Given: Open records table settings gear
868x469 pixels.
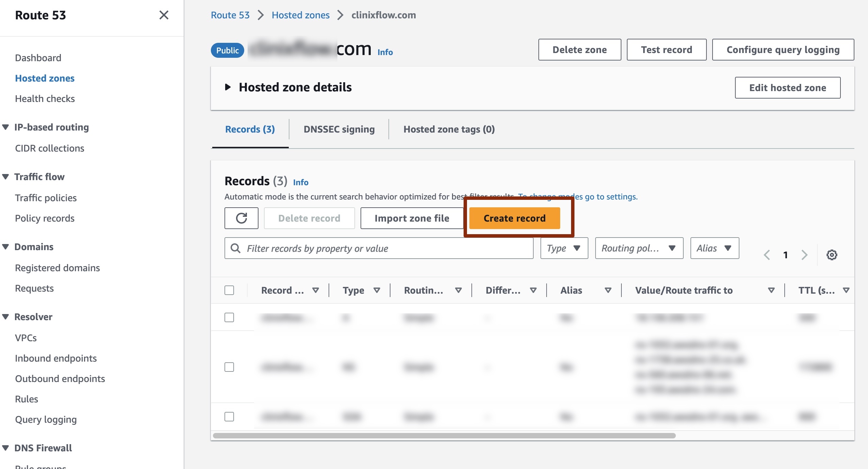Looking at the screenshot, I should [832, 255].
